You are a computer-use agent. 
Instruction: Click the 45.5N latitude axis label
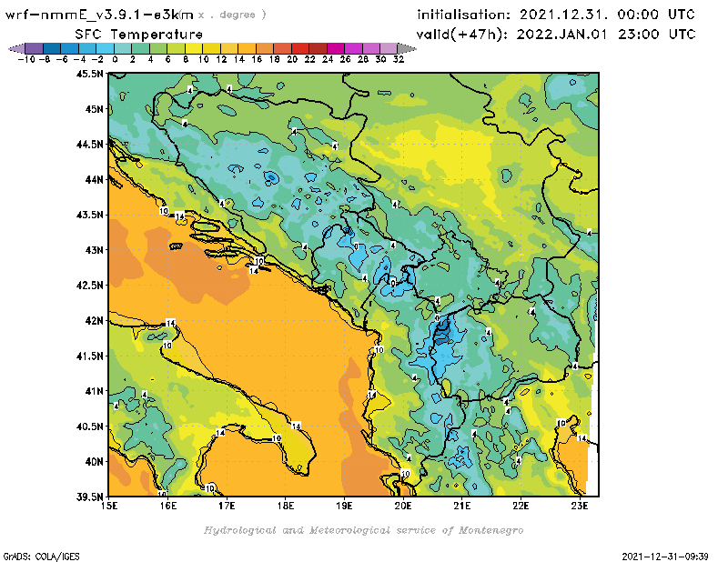point(89,74)
